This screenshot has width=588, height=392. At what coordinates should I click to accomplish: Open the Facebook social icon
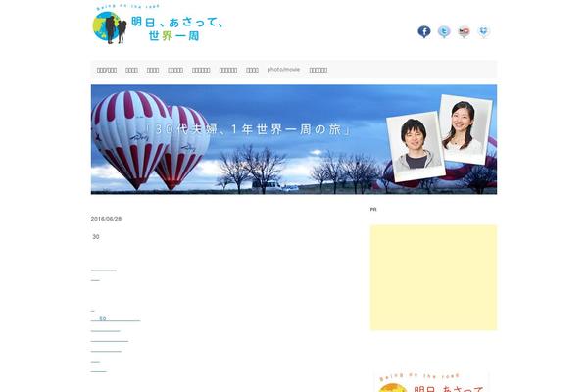424,32
